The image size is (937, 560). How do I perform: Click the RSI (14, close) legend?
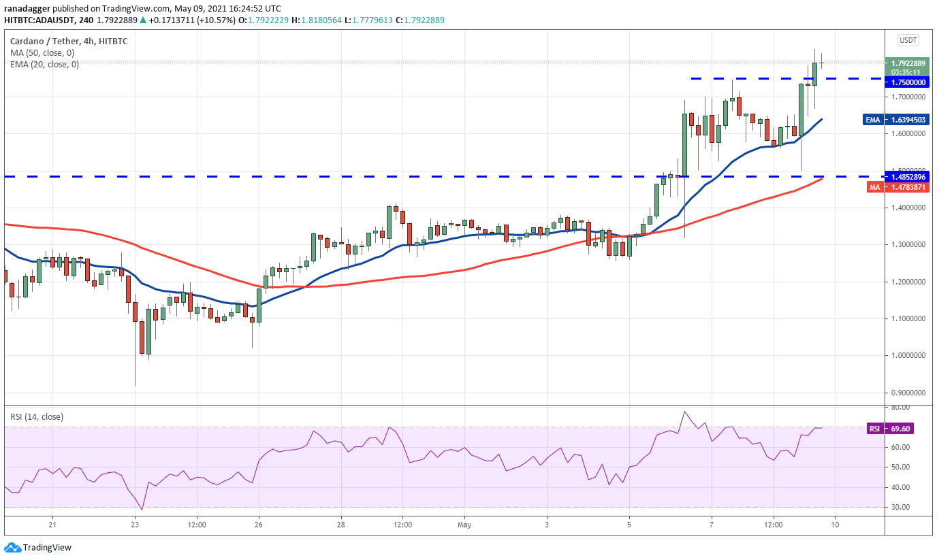[36, 416]
